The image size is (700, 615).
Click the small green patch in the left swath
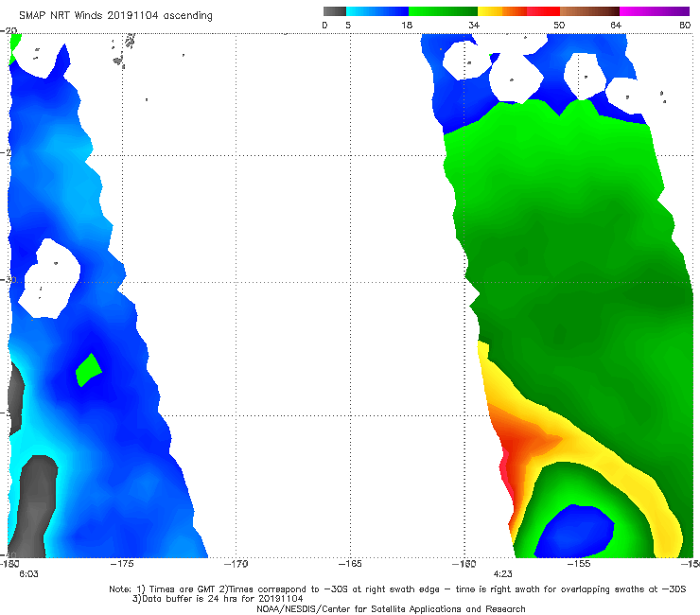(x=88, y=370)
